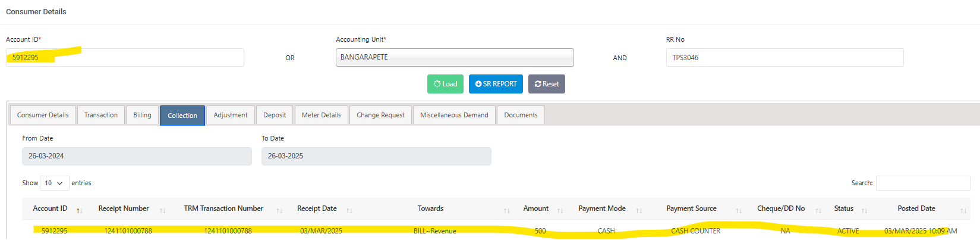Select the CASH payment mode cell
This screenshot has width=980, height=240.
[606, 231]
